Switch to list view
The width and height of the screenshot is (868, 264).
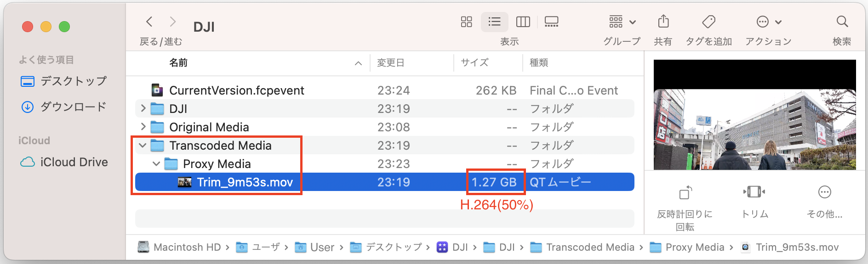pyautogui.click(x=494, y=22)
